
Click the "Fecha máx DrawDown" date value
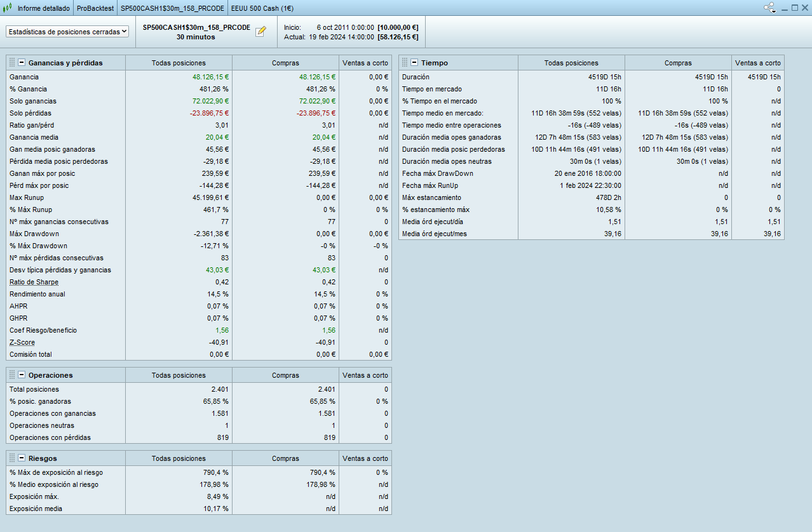point(588,173)
